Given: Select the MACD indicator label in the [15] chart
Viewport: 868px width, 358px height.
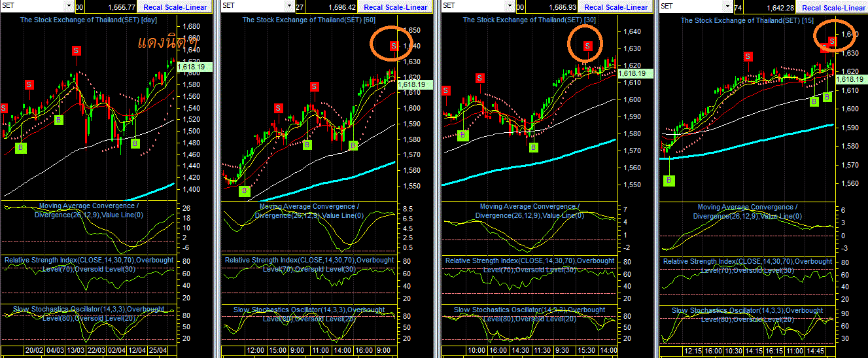Looking at the screenshot, I should click(x=748, y=211).
